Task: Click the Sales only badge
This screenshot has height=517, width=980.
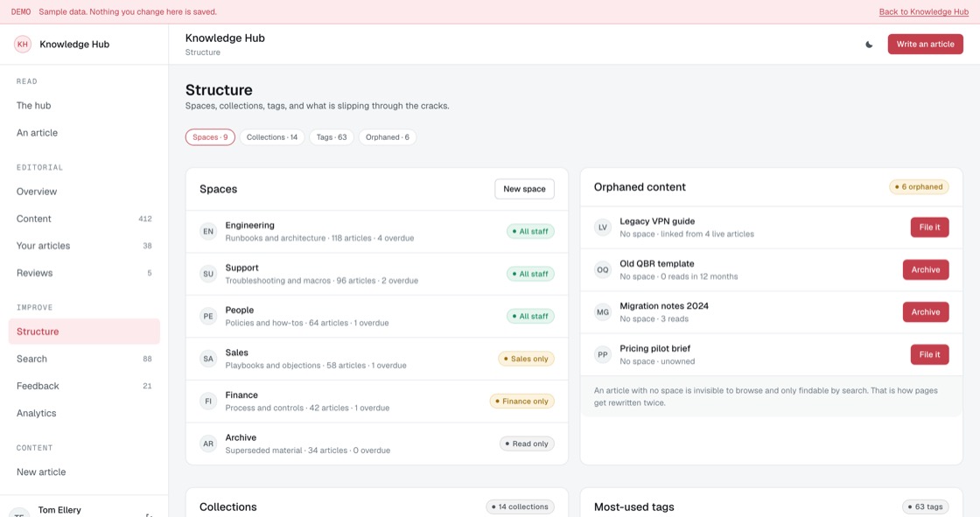Action: tap(526, 359)
